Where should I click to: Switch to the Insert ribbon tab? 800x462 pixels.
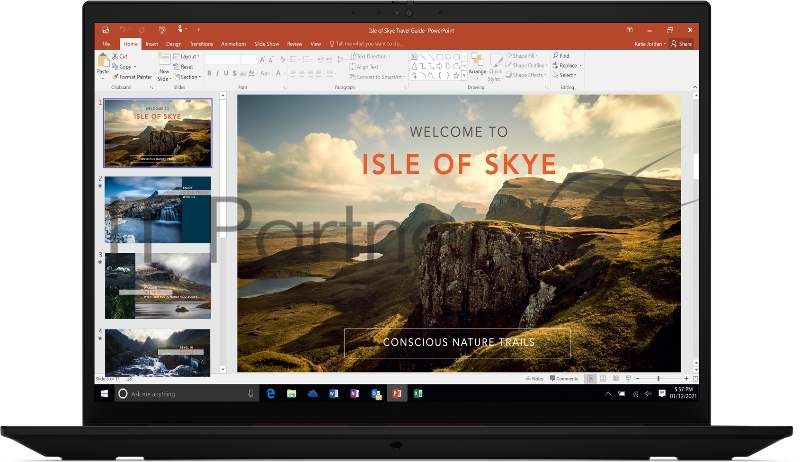pos(151,44)
